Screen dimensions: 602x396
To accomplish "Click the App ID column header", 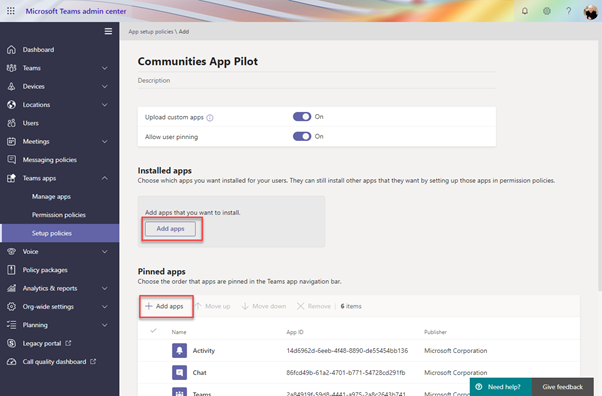I will coord(295,332).
